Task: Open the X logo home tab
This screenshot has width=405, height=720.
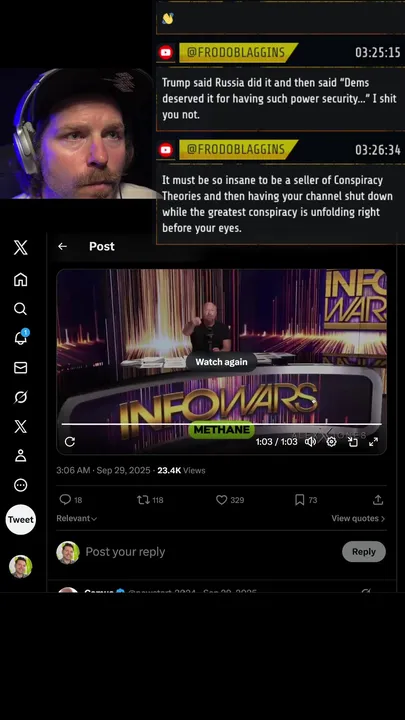Action: click(x=20, y=248)
